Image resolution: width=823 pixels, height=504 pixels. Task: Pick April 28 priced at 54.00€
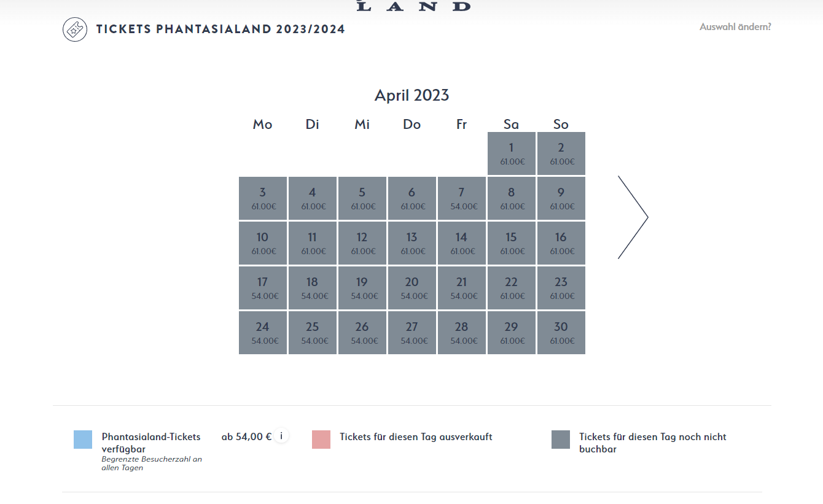pyautogui.click(x=462, y=333)
